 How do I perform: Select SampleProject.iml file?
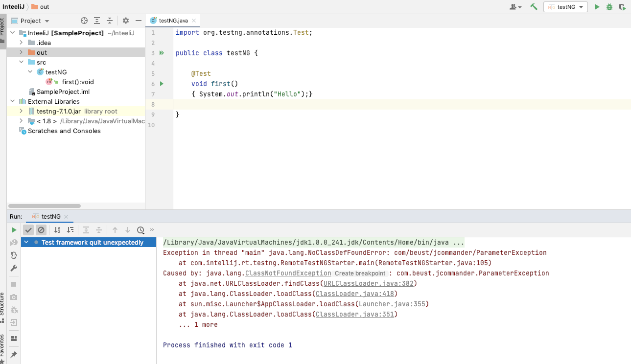click(63, 91)
